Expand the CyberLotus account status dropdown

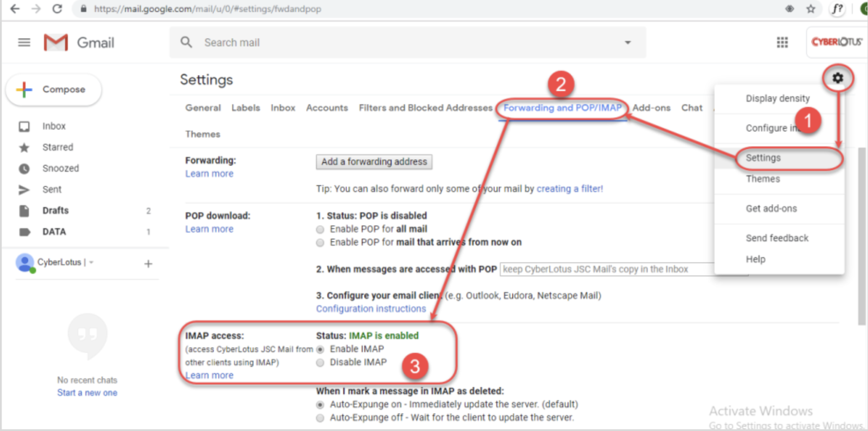91,262
